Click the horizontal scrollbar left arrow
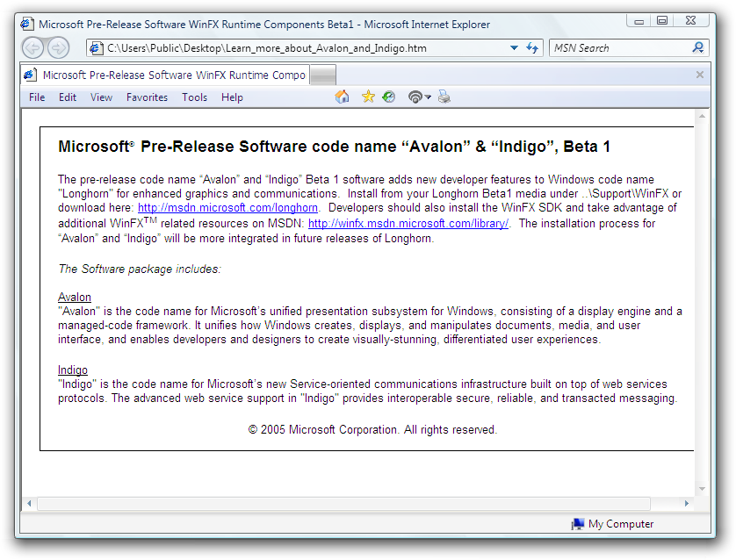The image size is (736, 560). [x=29, y=503]
